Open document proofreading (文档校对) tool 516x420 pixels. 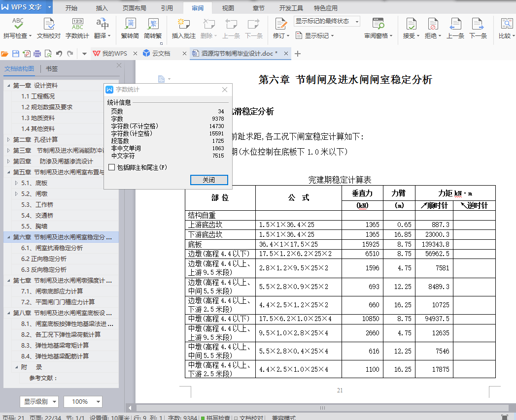[x=49, y=24]
